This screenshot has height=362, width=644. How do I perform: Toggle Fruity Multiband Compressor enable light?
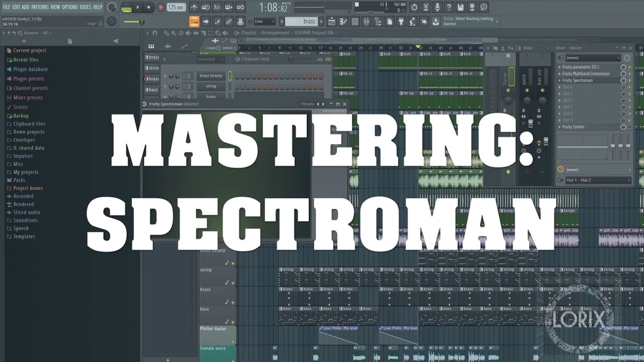pos(629,73)
